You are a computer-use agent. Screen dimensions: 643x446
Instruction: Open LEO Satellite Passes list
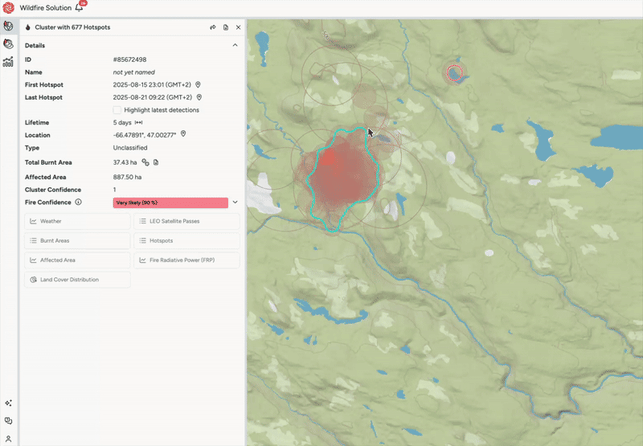tap(187, 221)
